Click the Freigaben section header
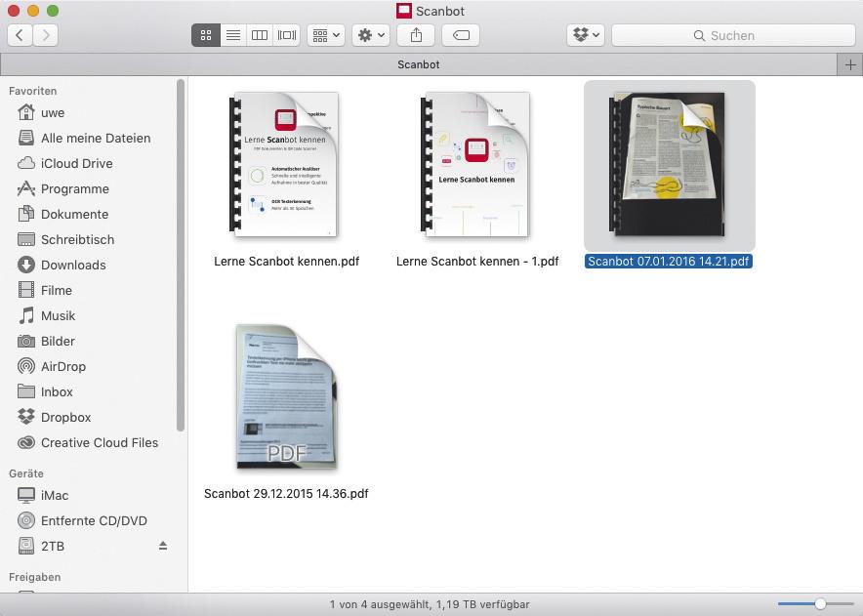863x616 pixels. [x=35, y=577]
